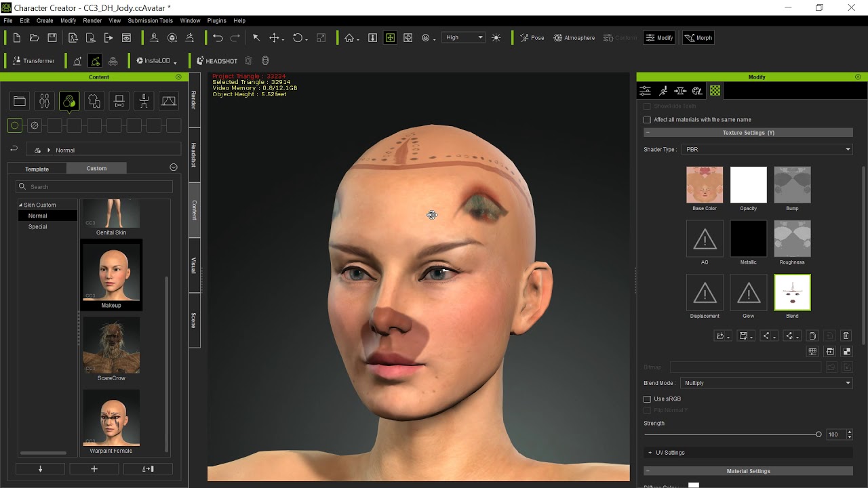The width and height of the screenshot is (868, 488).
Task: Select the Opacity texture slot
Action: [x=749, y=185]
